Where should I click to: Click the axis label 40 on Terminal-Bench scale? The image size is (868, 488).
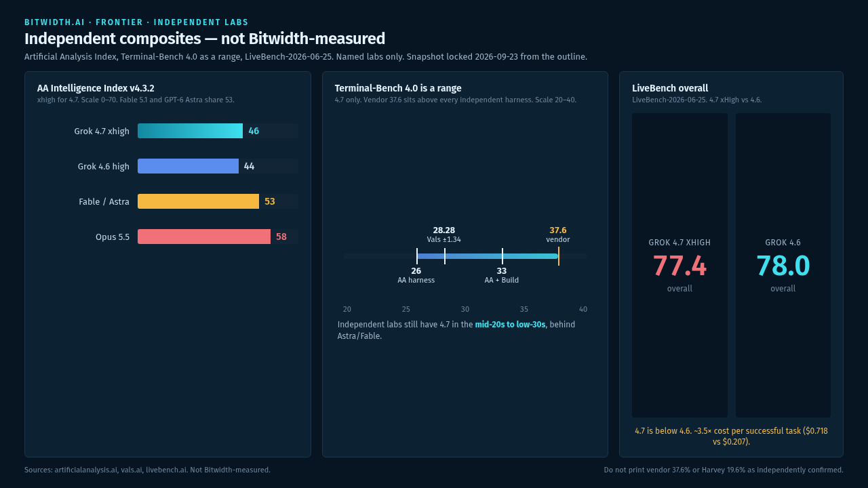click(x=583, y=309)
